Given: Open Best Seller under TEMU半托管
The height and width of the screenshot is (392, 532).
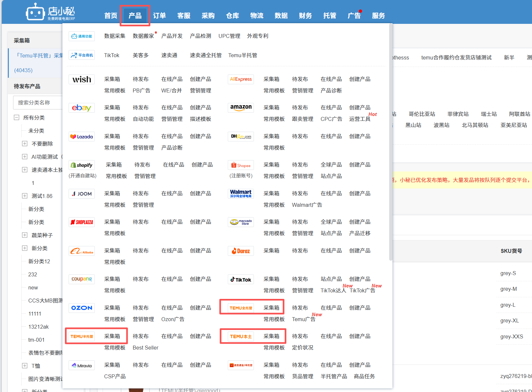Looking at the screenshot, I should point(145,348).
